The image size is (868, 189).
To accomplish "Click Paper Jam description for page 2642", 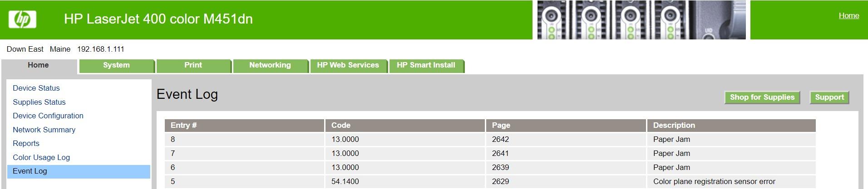I will 671,139.
